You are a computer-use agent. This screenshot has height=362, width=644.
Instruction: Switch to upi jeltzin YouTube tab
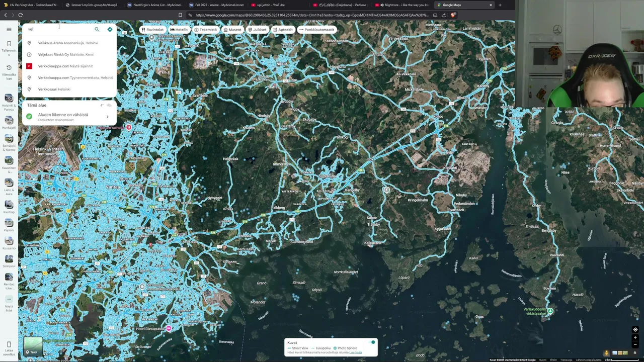[x=278, y=5]
